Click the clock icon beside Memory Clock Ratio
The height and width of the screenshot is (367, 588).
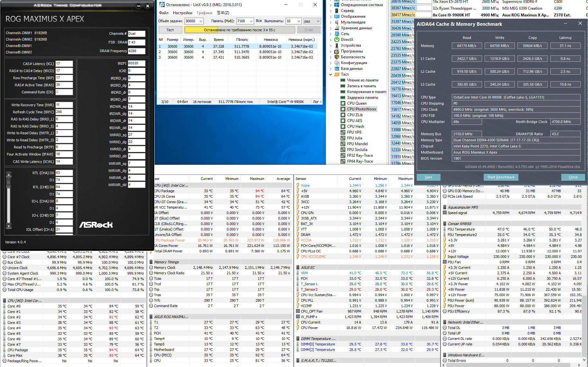[151, 273]
